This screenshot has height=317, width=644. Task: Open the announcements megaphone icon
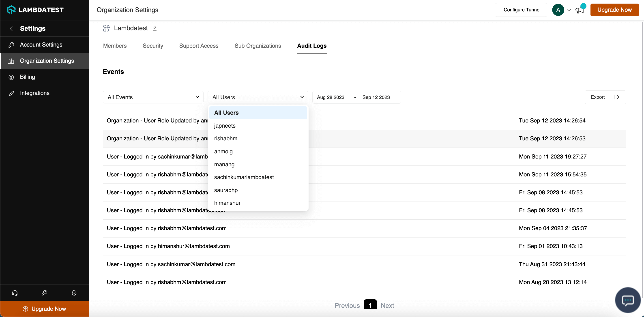pos(579,10)
